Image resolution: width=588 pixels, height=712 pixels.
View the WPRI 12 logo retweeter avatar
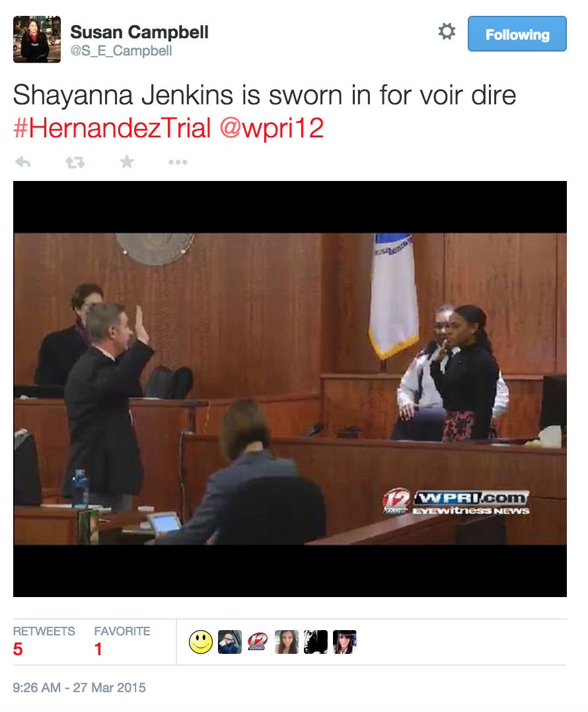[x=258, y=642]
